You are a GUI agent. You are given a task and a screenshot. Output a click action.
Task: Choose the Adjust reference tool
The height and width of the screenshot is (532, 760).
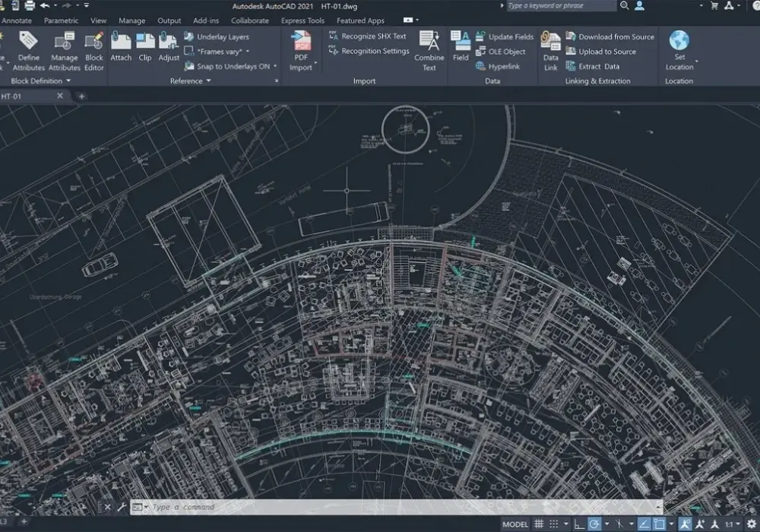[x=169, y=47]
